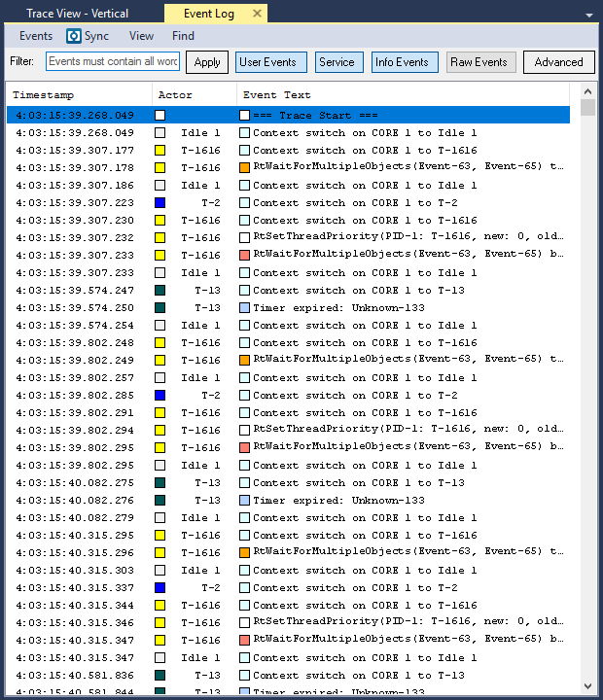The width and height of the screenshot is (603, 700).
Task: Click the white Idle 1 actor icon at 4:03:15:39.268.049
Action: coord(160,133)
